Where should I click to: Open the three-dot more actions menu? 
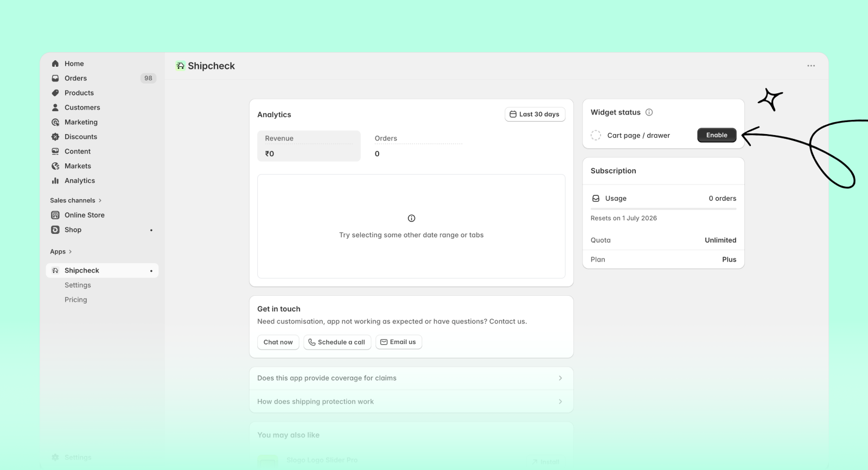pos(811,66)
